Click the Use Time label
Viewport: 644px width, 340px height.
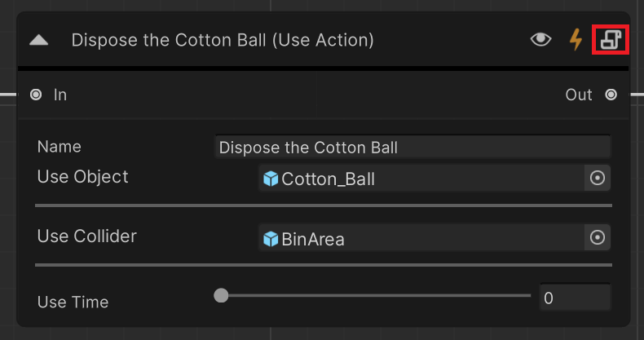pyautogui.click(x=73, y=302)
